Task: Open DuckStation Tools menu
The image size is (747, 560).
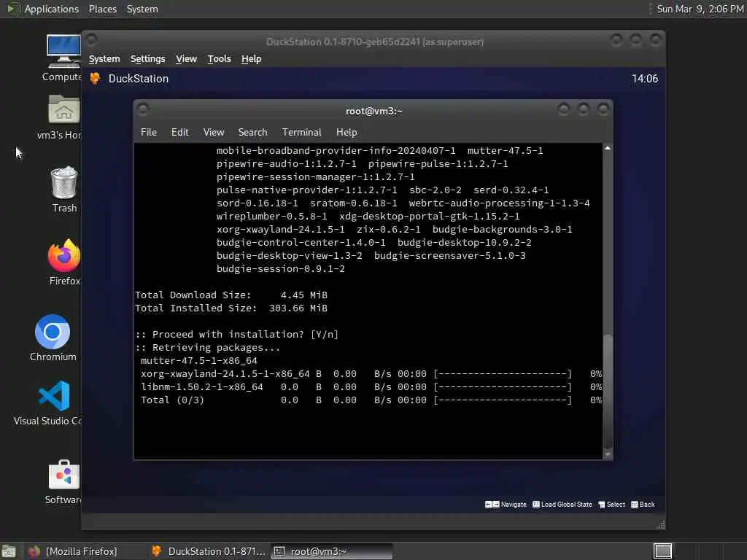Action: click(x=219, y=58)
